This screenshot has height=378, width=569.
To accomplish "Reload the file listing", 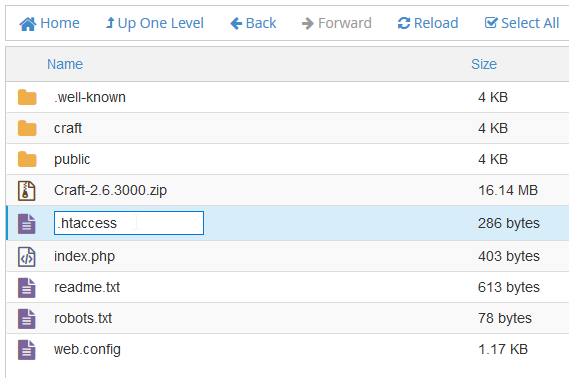I will tap(428, 23).
